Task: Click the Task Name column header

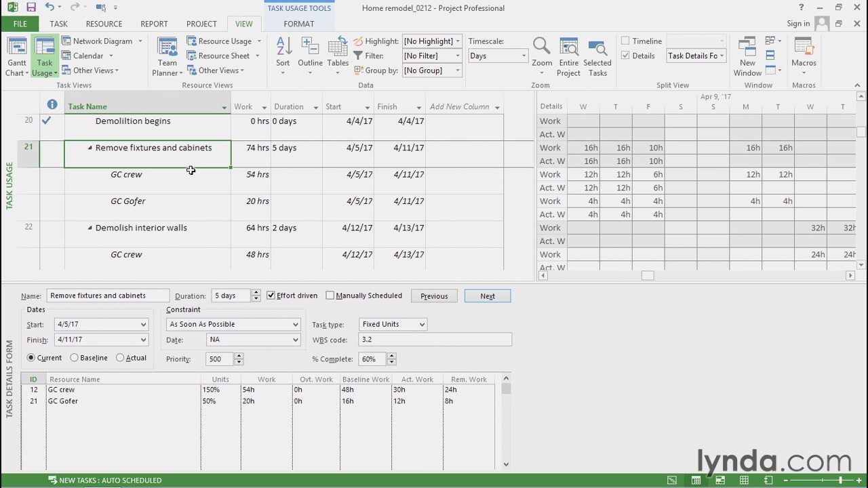Action: tap(148, 106)
